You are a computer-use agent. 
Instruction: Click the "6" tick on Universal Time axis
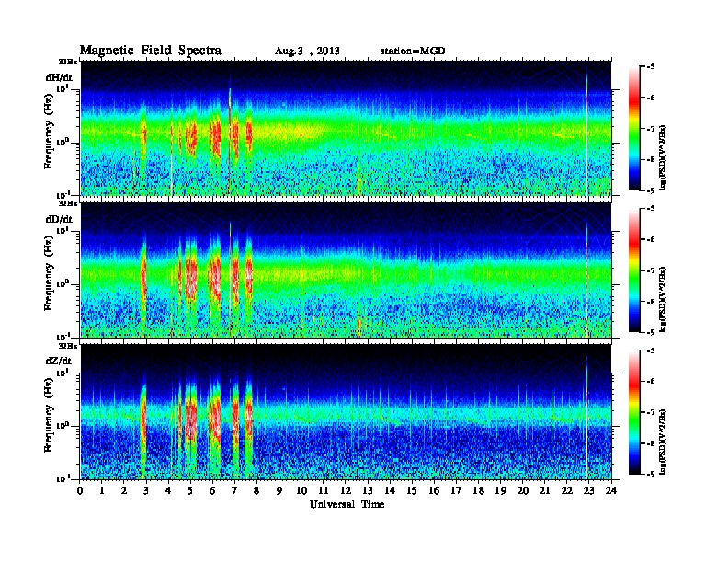click(212, 491)
